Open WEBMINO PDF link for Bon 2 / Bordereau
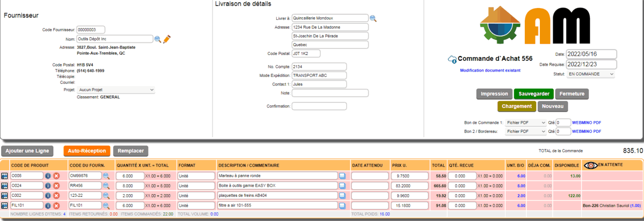The image size is (644, 221). click(587, 131)
